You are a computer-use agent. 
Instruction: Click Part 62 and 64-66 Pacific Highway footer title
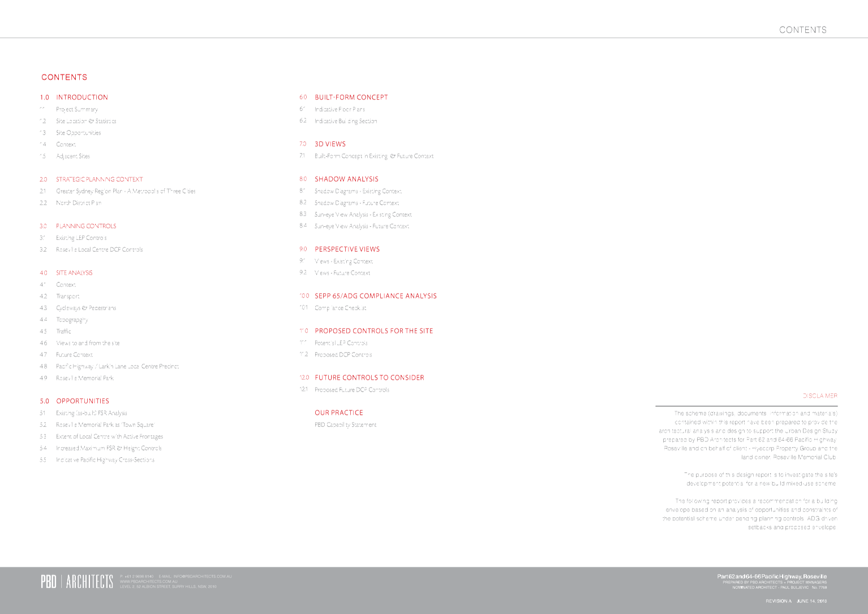click(772, 577)
